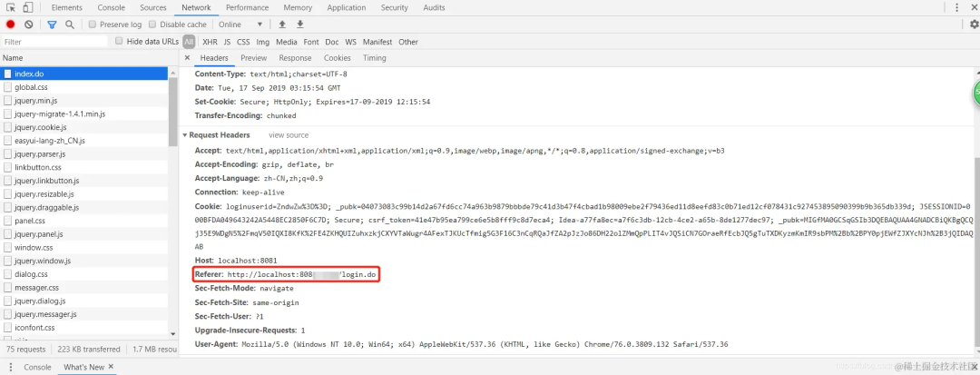980x375 pixels.
Task: Select the iconfont.css request
Action: [x=84, y=327]
